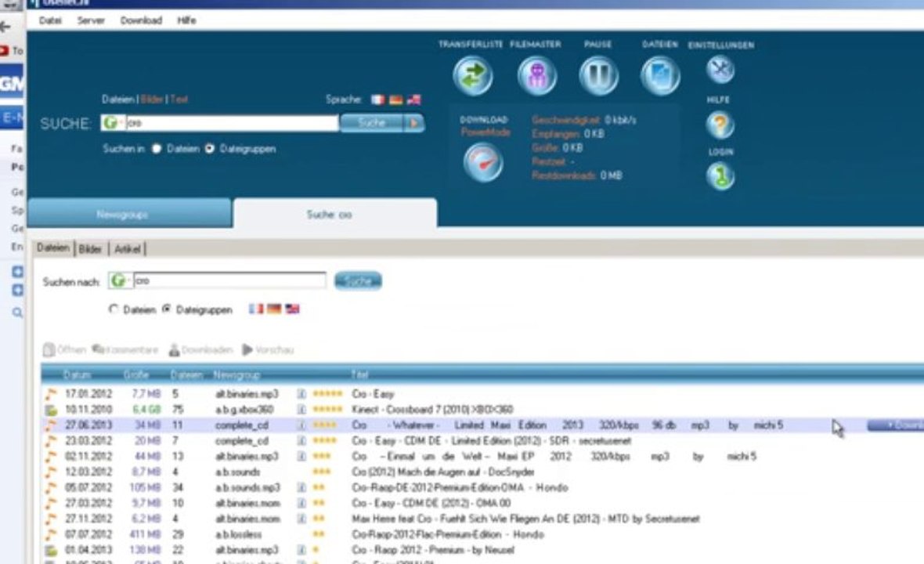
Task: Select lower Dateigruppen radio under Suchen nach
Action: coord(166,309)
